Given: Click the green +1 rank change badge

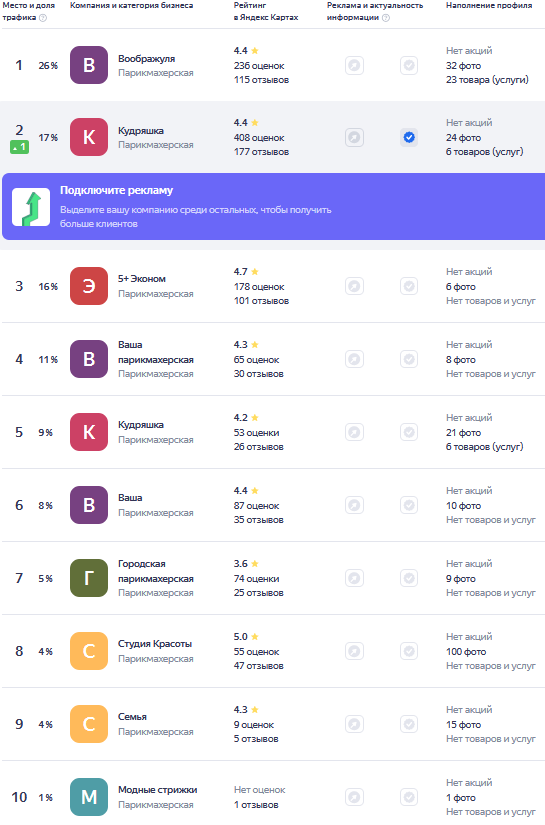Looking at the screenshot, I should tap(19, 147).
